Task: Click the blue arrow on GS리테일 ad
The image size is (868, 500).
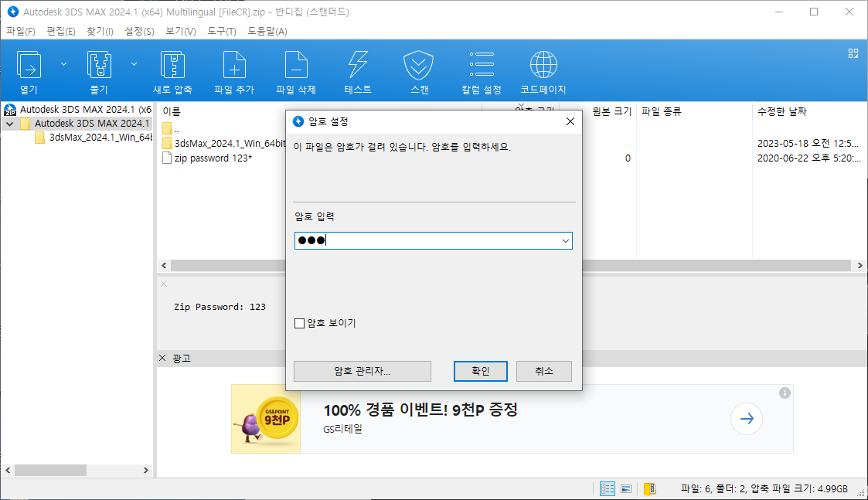Action: pyautogui.click(x=746, y=419)
